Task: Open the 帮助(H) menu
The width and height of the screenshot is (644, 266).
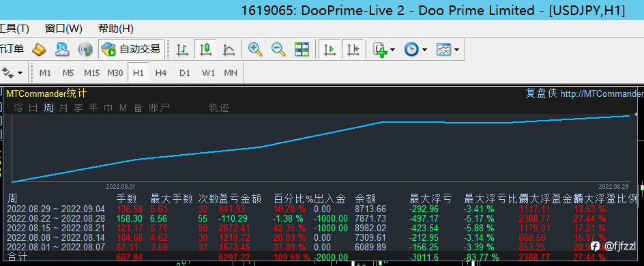Action: pyautogui.click(x=116, y=29)
